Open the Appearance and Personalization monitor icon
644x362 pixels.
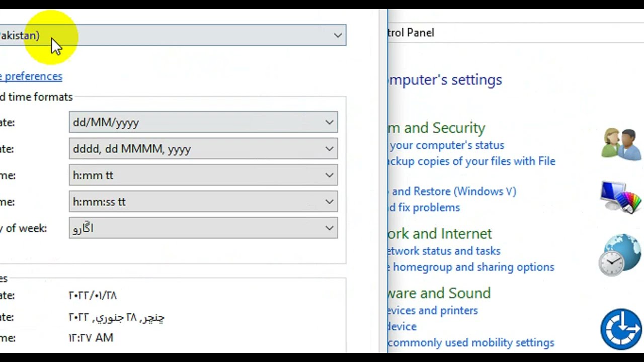click(x=621, y=197)
